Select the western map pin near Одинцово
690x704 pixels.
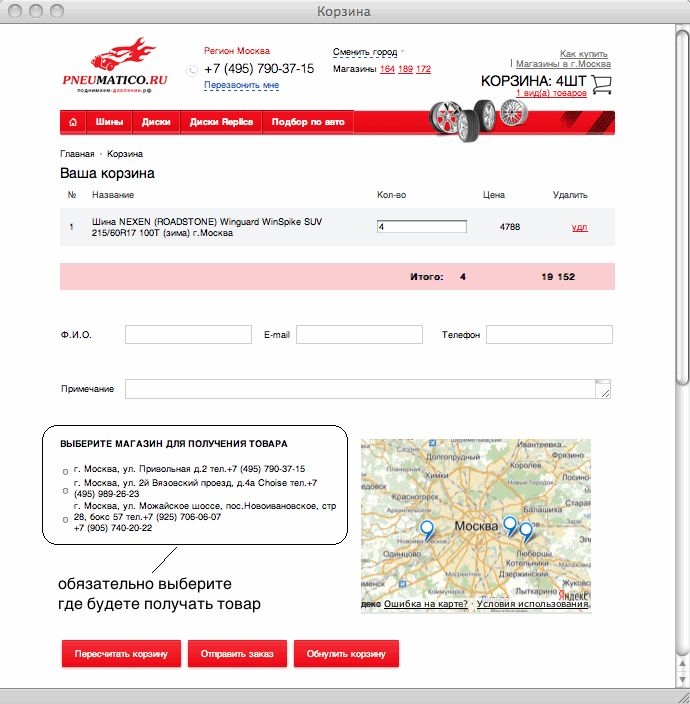pos(427,530)
